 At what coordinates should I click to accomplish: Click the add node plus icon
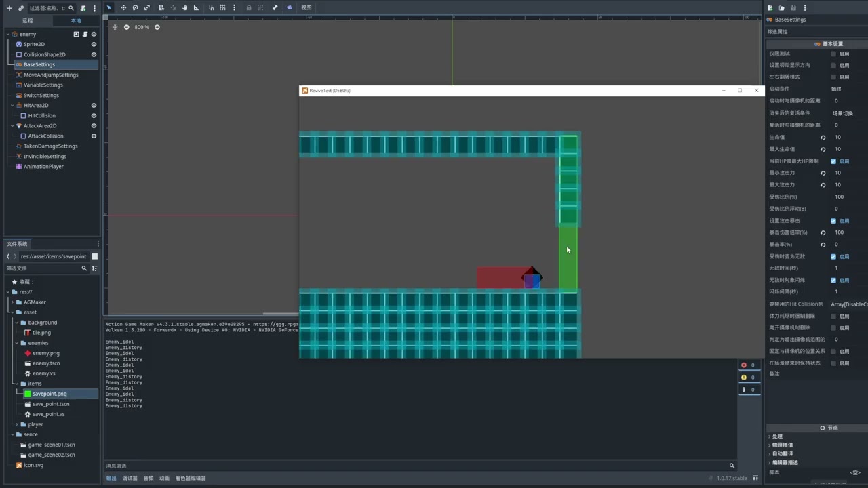9,8
